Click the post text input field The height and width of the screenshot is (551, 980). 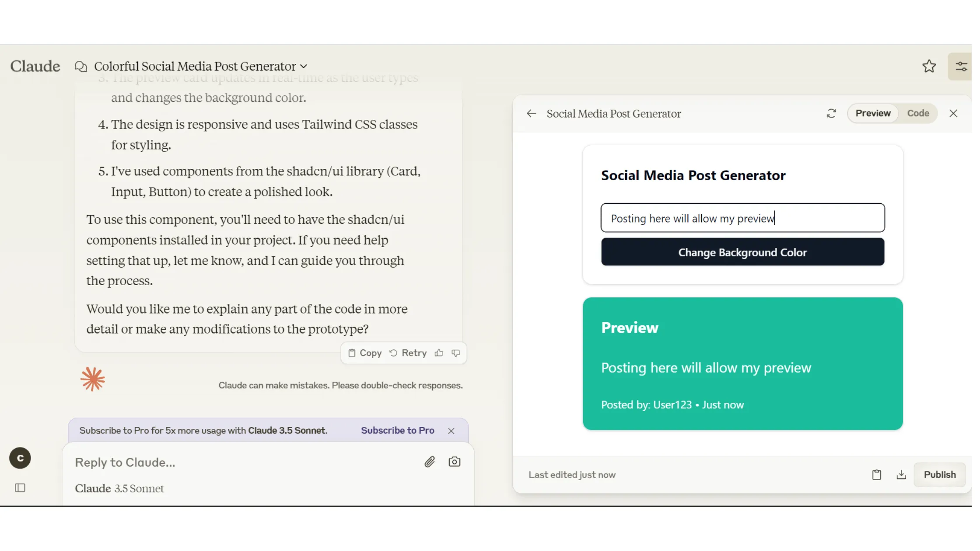pyautogui.click(x=742, y=218)
